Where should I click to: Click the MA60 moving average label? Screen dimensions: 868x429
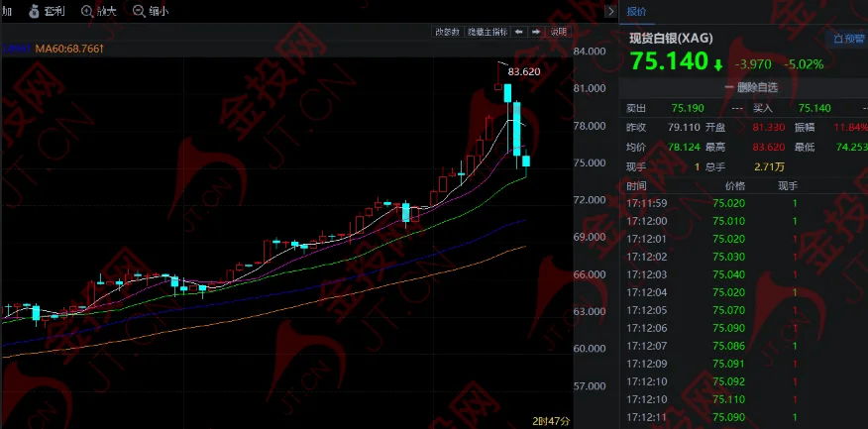click(69, 48)
